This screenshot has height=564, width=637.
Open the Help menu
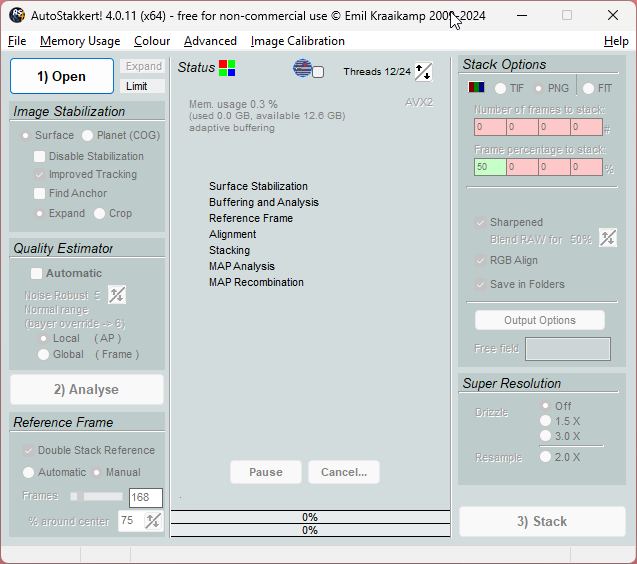click(x=616, y=41)
